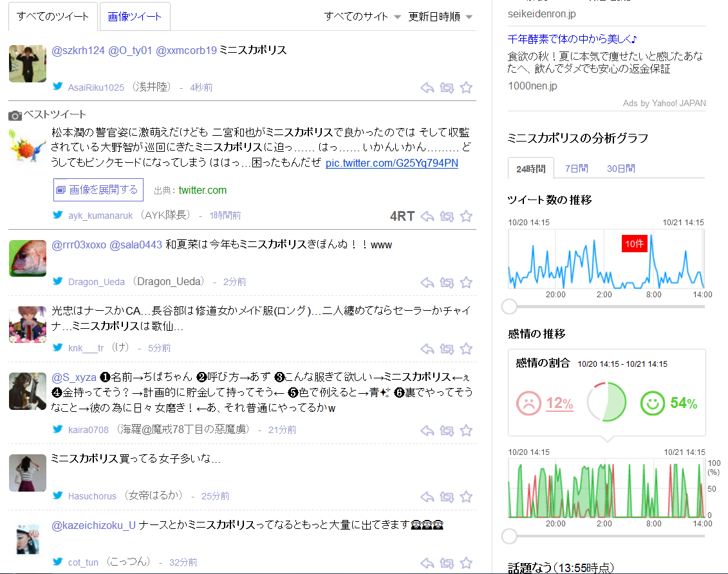Click the tweet count graph slider handle
This screenshot has height=574, width=728.
[509, 306]
